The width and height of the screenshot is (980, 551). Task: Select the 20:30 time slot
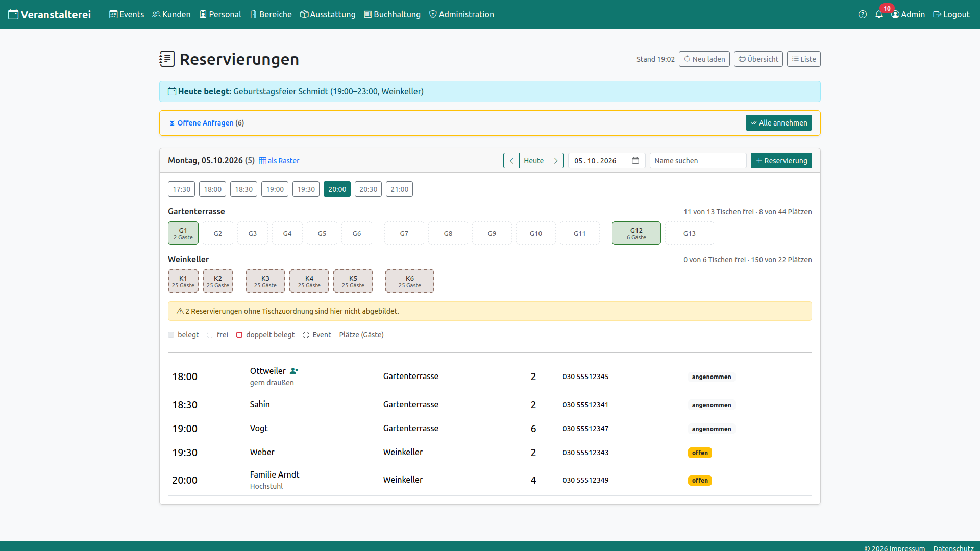click(368, 189)
